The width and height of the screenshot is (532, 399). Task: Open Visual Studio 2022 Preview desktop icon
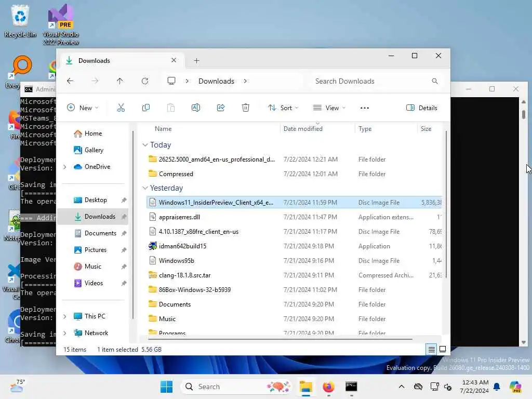pyautogui.click(x=61, y=24)
